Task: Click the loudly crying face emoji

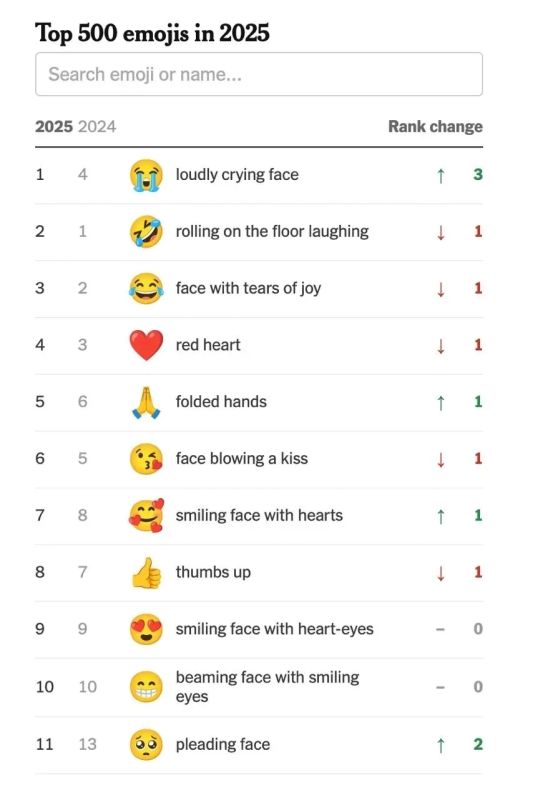Action: pyautogui.click(x=146, y=175)
